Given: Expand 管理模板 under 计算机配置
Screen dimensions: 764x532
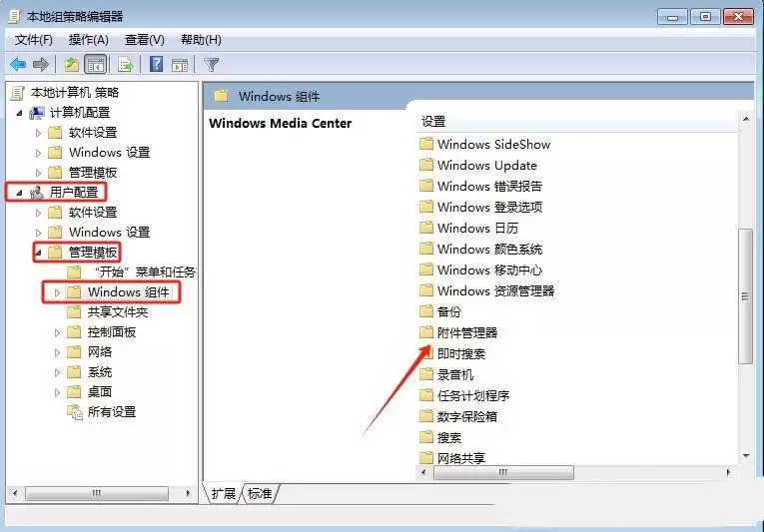Looking at the screenshot, I should pos(38,173).
